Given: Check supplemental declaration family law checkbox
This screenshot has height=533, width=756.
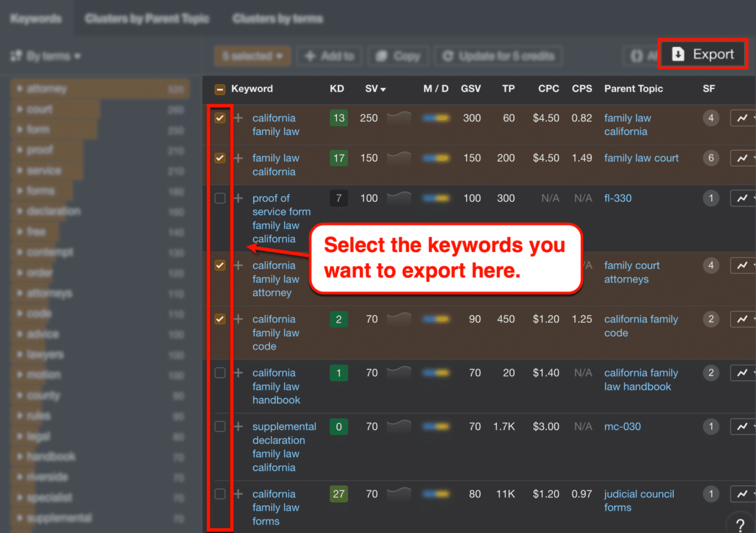Looking at the screenshot, I should (x=220, y=427).
